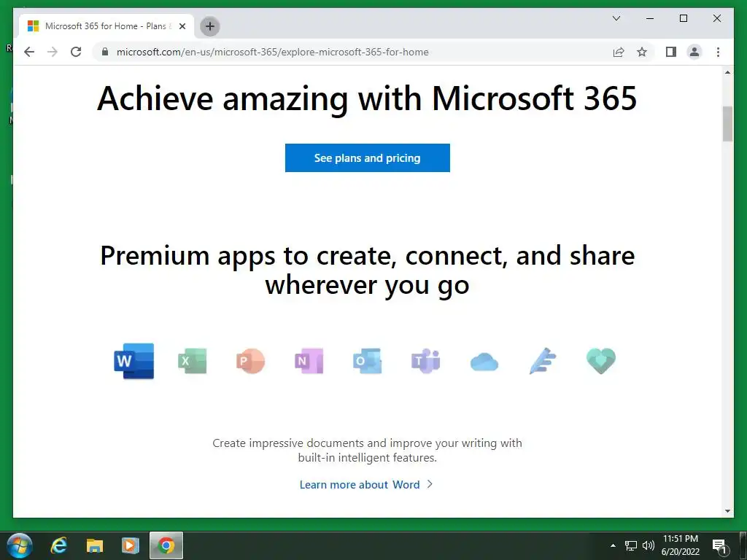Click See plans and pricing button
This screenshot has height=560, width=747.
368,157
